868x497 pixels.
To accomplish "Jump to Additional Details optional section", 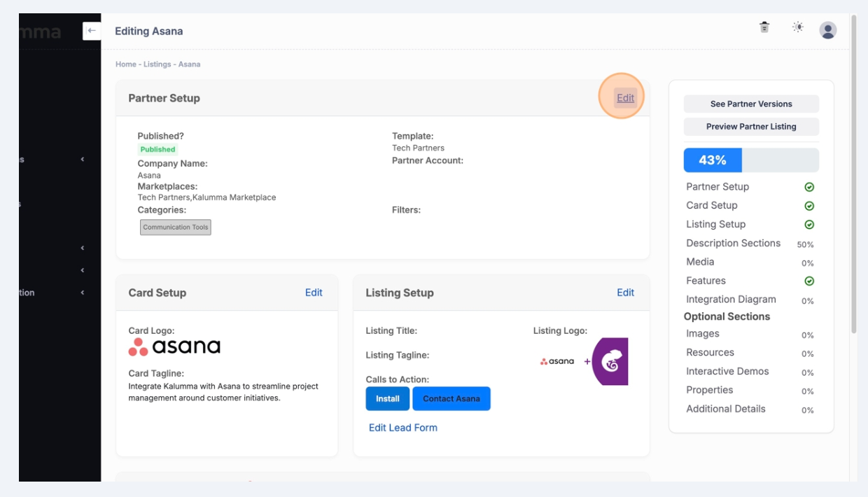I will pos(726,409).
